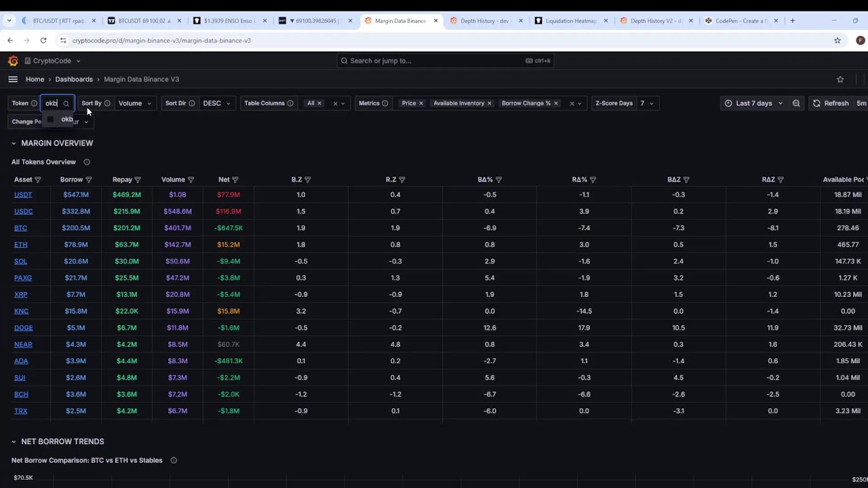Close the Margin Data Binance tab
Image resolution: width=868 pixels, height=488 pixels.
435,21
